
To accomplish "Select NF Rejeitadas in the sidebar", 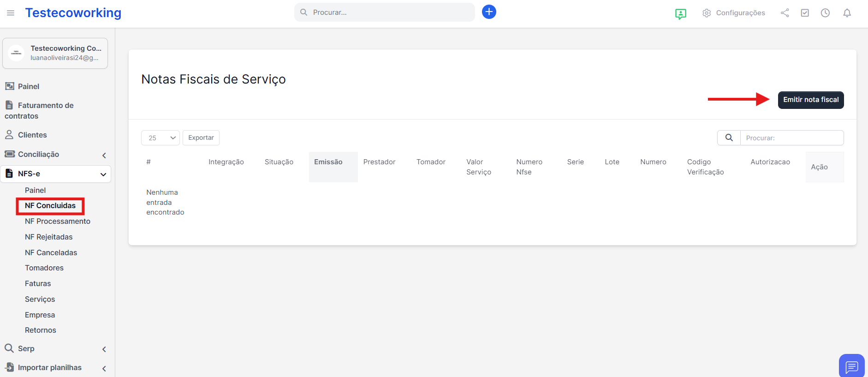I will (49, 237).
